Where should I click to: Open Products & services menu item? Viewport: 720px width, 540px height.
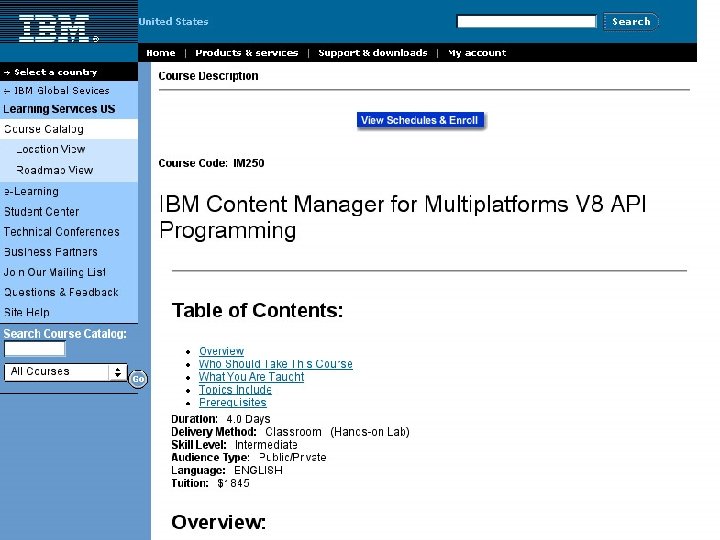click(247, 53)
